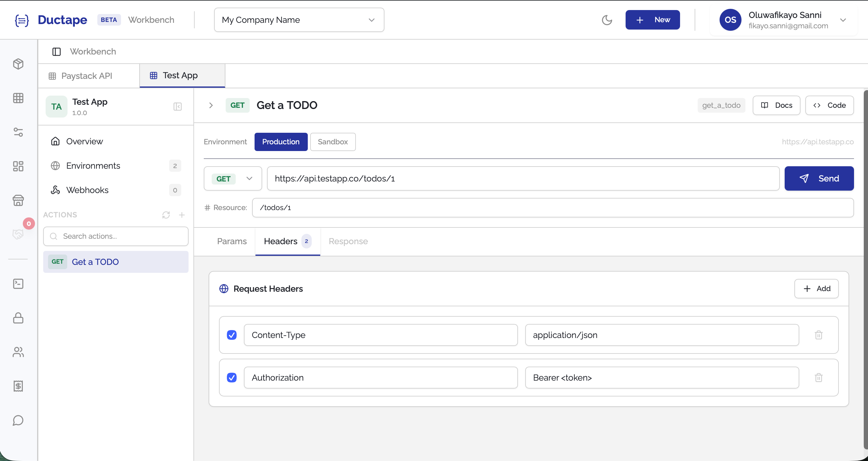868x461 pixels.
Task: Expand the GET method dropdown
Action: pyautogui.click(x=249, y=178)
